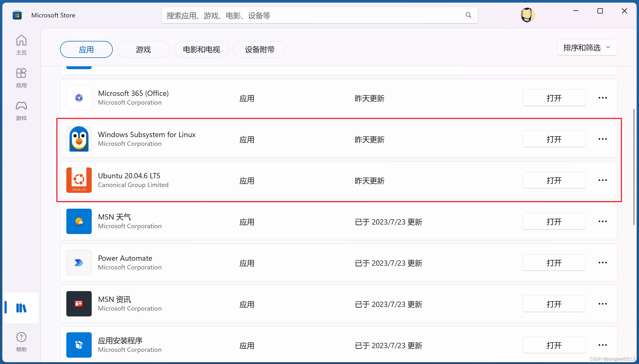Open Power Automate with 打开 button

coord(554,263)
